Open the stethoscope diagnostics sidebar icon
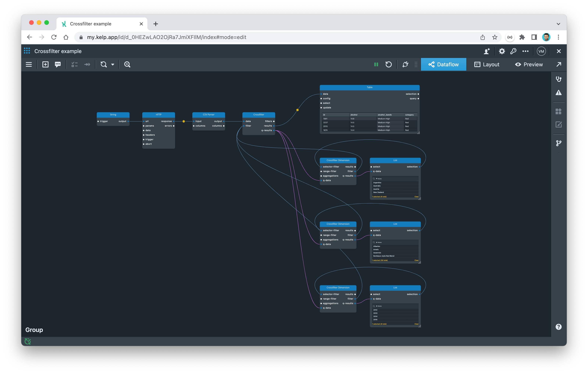 [558, 79]
